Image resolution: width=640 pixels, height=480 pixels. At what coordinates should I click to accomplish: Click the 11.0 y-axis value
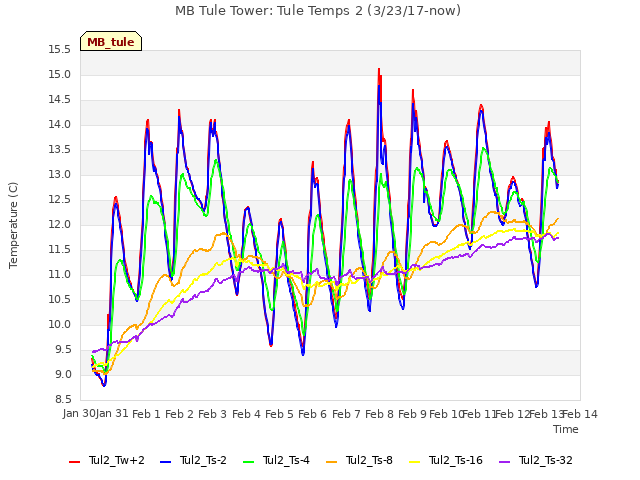pyautogui.click(x=60, y=275)
